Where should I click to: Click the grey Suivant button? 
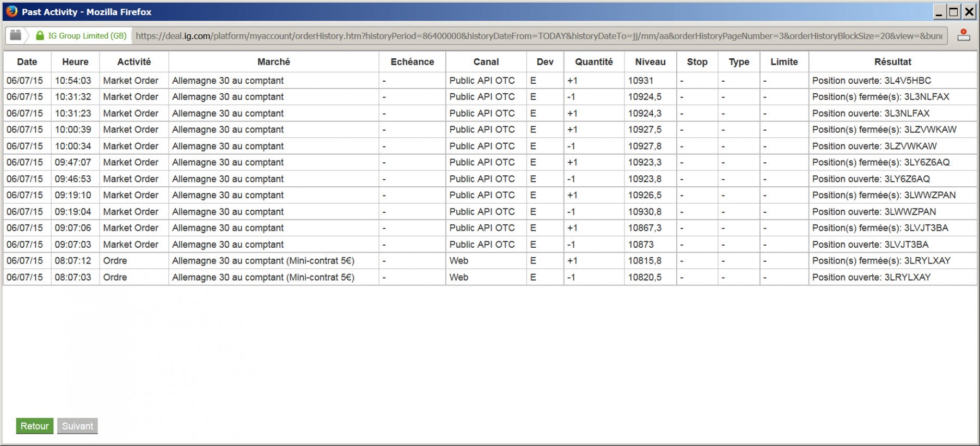77,426
